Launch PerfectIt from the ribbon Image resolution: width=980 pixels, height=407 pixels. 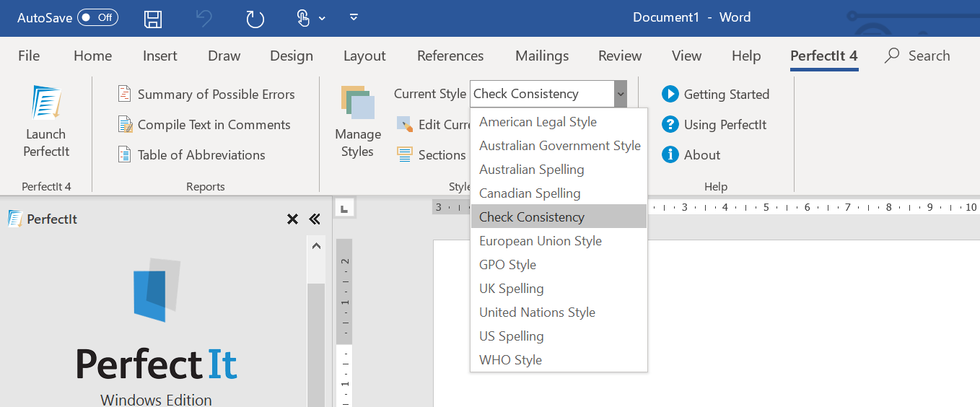pyautogui.click(x=45, y=121)
